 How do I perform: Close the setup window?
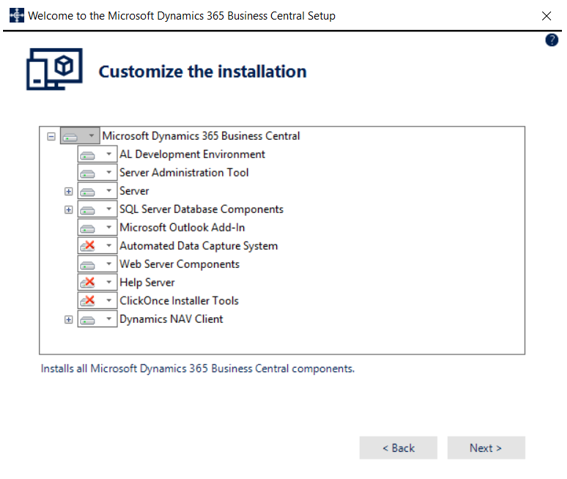coord(546,16)
